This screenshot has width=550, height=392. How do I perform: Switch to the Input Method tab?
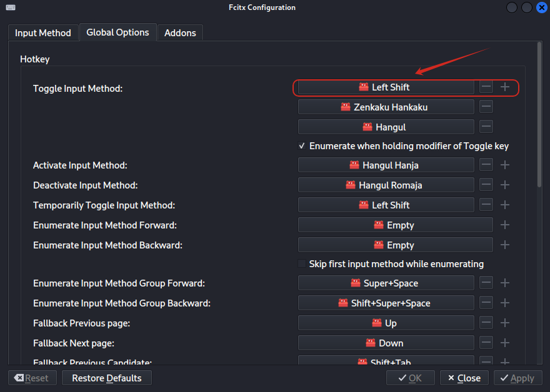(x=43, y=33)
